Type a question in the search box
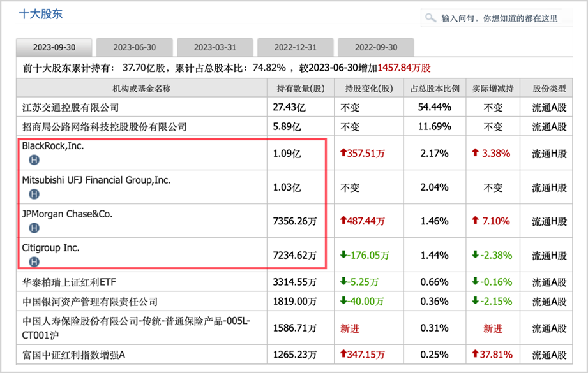 (x=499, y=18)
